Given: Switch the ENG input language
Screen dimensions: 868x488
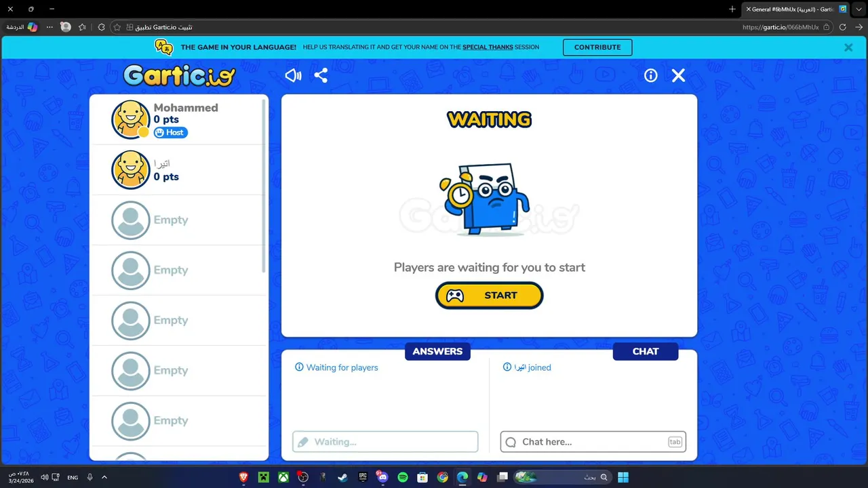Looking at the screenshot, I should [73, 477].
